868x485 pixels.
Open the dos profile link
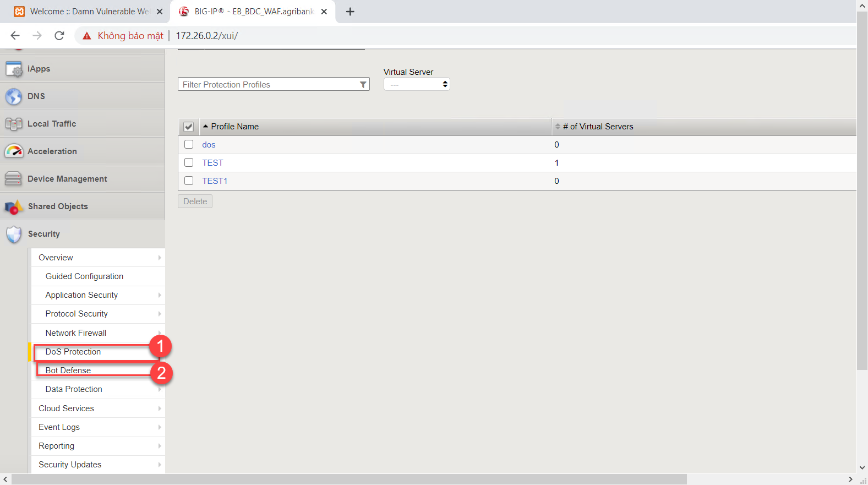[209, 145]
